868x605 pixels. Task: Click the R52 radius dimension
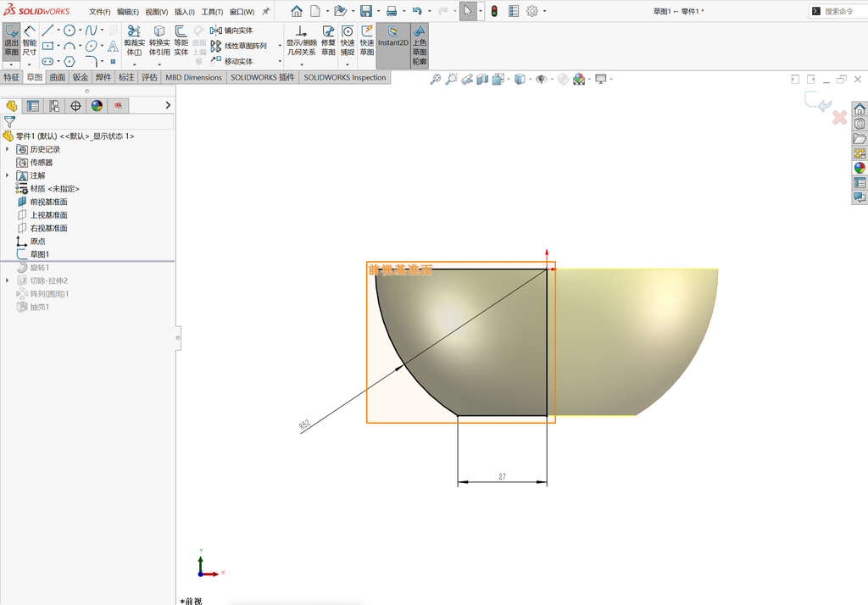point(304,425)
